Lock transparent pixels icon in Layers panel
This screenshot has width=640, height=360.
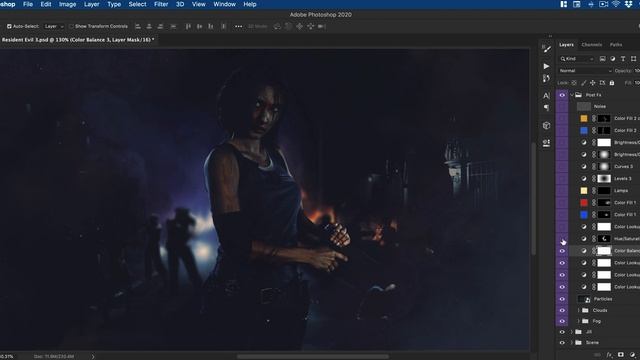(x=574, y=83)
